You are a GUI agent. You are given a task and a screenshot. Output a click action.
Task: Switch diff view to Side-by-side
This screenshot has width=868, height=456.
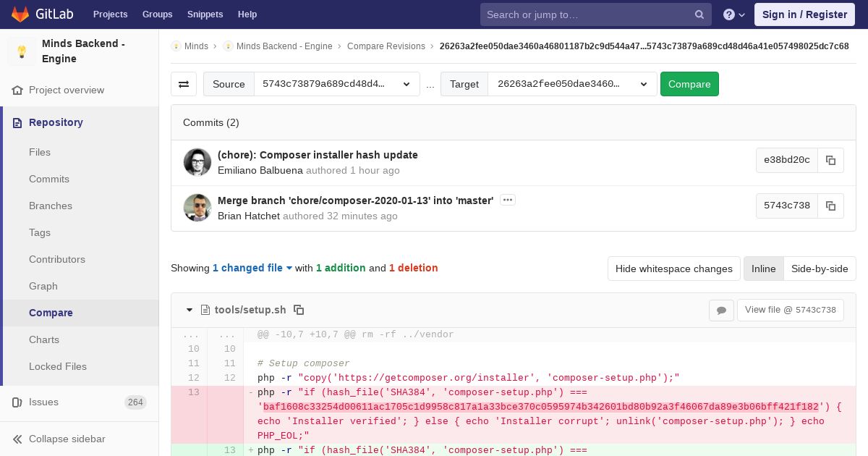pyautogui.click(x=820, y=269)
